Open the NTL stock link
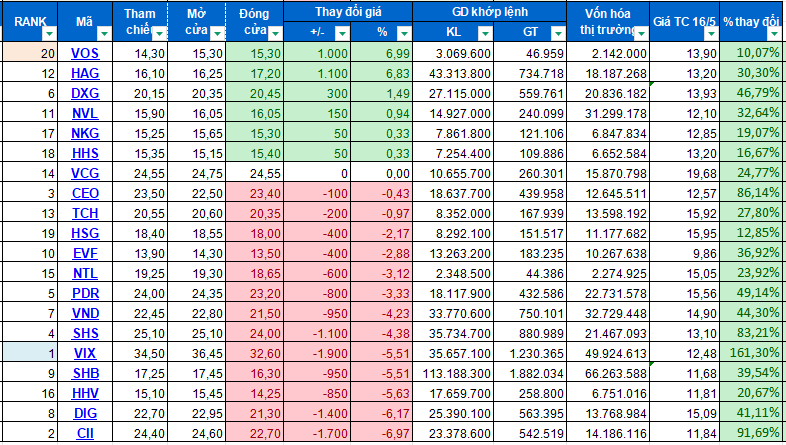The height and width of the screenshot is (445, 786). [85, 273]
